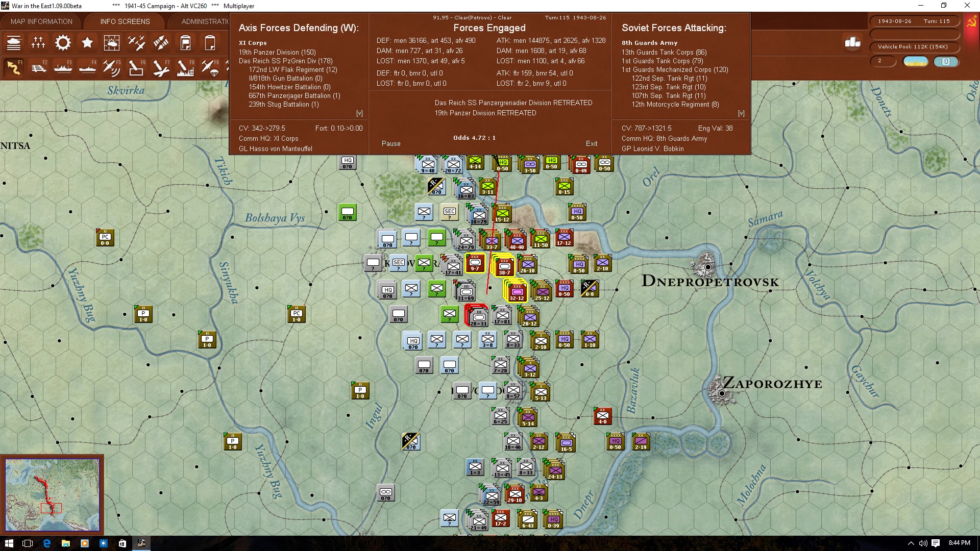Screen dimensions: 980x551
Task: Open the F5 air reconnaissance mission tool
Action: [112, 67]
